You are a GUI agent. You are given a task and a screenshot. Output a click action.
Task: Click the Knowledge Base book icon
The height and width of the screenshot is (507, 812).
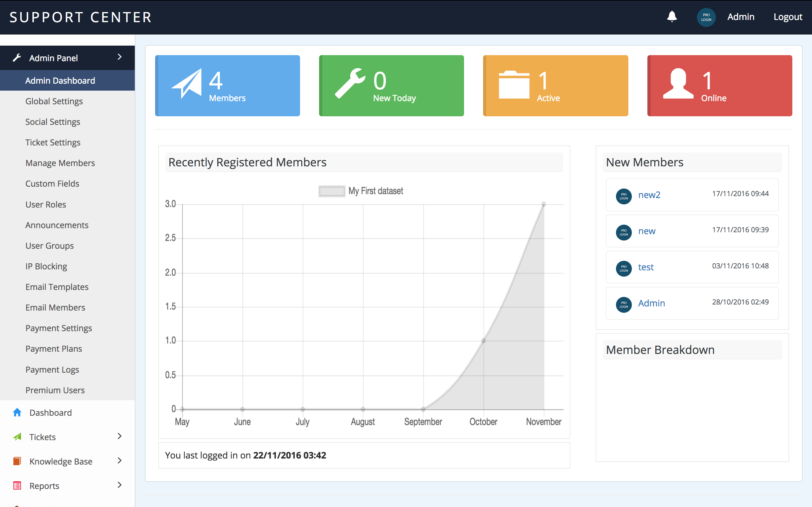[x=17, y=461]
